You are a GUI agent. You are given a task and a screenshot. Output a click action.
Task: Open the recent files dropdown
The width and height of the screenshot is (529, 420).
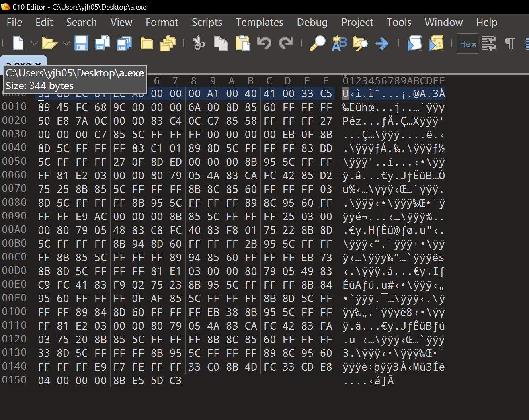click(66, 43)
